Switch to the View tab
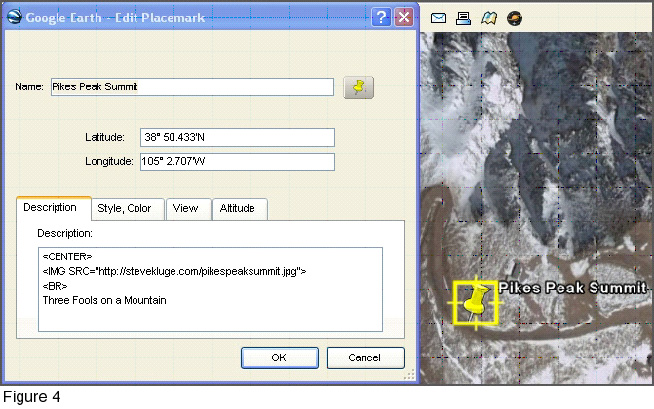The height and width of the screenshot is (409, 654). (x=185, y=209)
